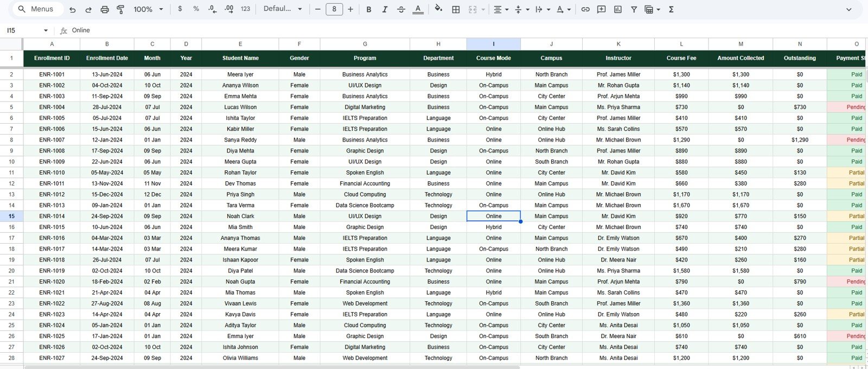The width and height of the screenshot is (868, 369).
Task: Select the campus cell South Branch in row 10
Action: [x=551, y=162]
